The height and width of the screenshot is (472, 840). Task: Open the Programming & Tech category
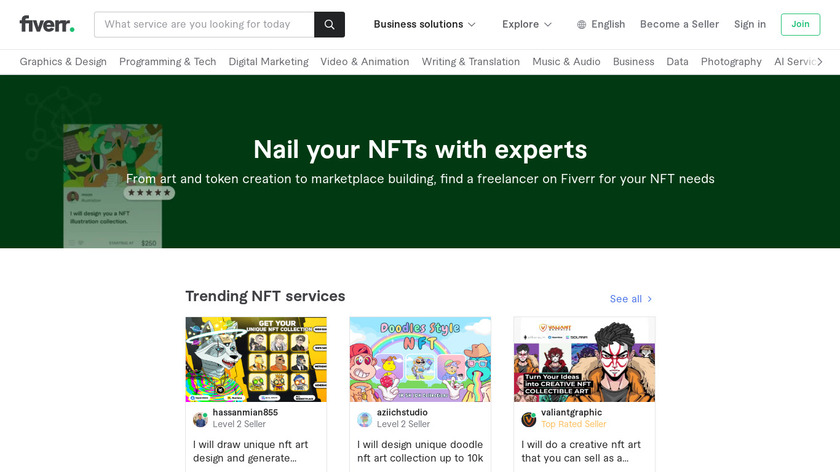(x=168, y=62)
